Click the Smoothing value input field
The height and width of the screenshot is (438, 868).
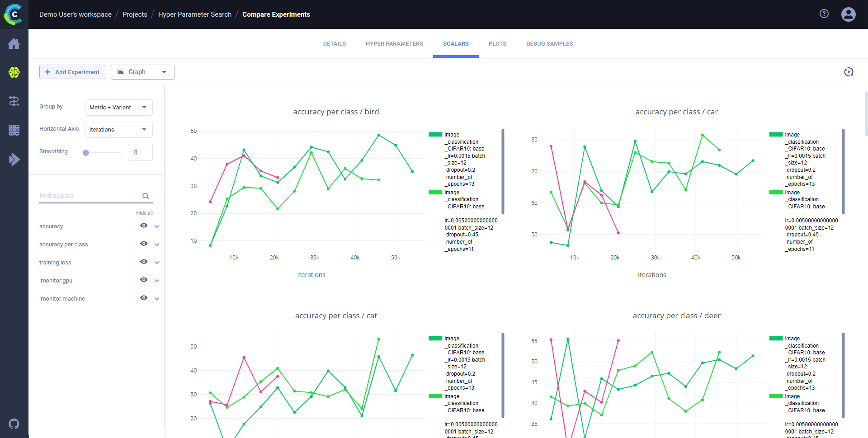(140, 152)
